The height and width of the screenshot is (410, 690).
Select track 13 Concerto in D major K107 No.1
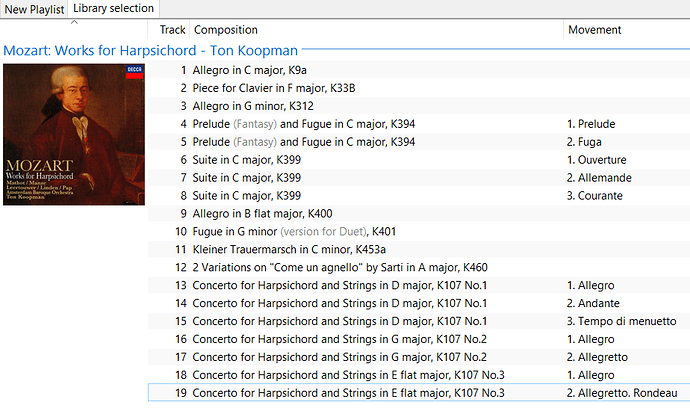419,286
